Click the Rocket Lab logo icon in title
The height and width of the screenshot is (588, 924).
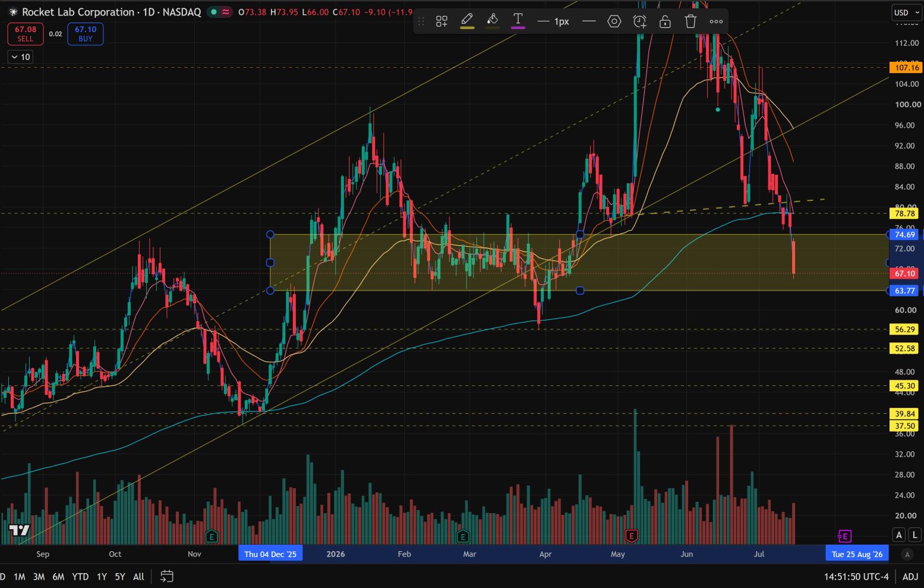(x=13, y=12)
